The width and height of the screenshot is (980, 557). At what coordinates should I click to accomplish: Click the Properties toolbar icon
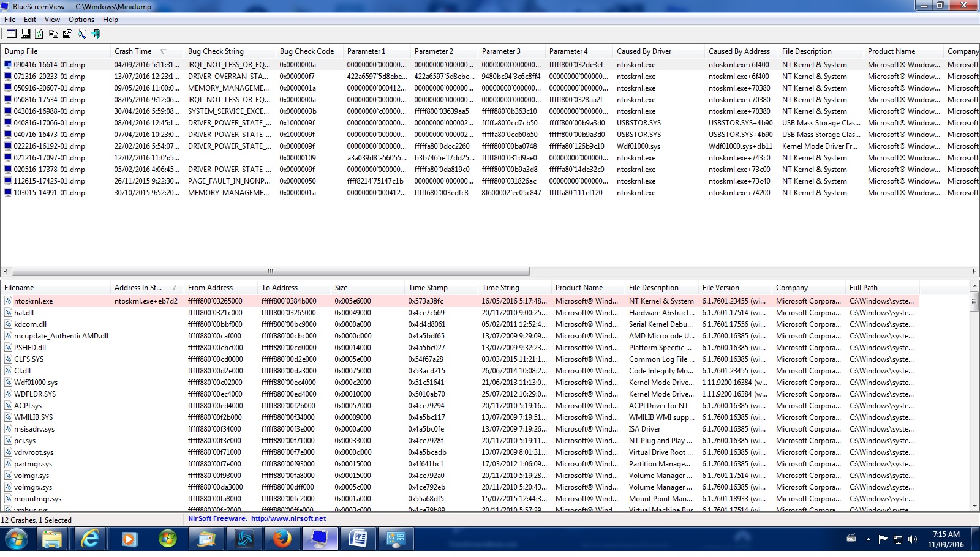tap(67, 34)
